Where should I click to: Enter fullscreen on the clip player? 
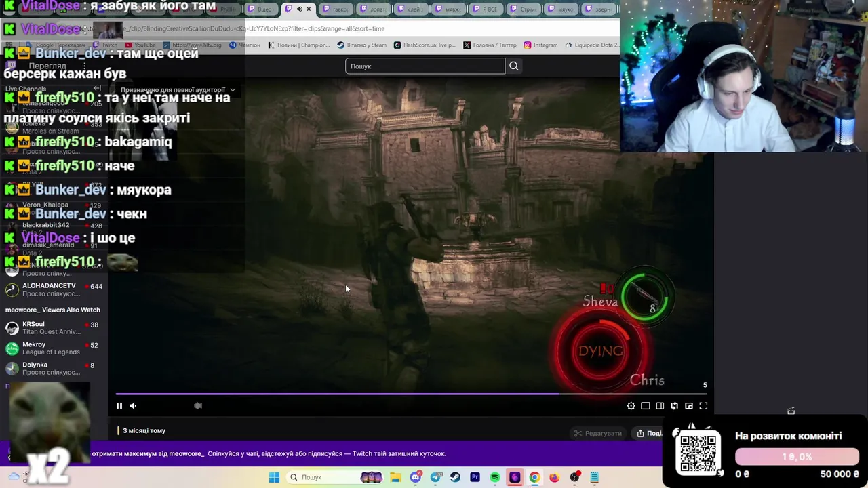[703, 406]
